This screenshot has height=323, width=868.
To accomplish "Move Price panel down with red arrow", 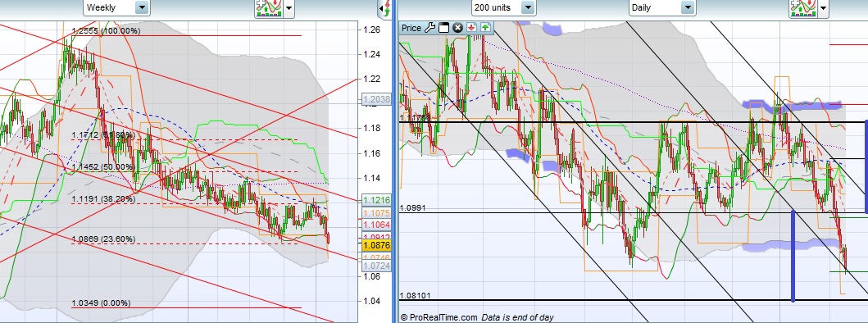I will 471,28.
